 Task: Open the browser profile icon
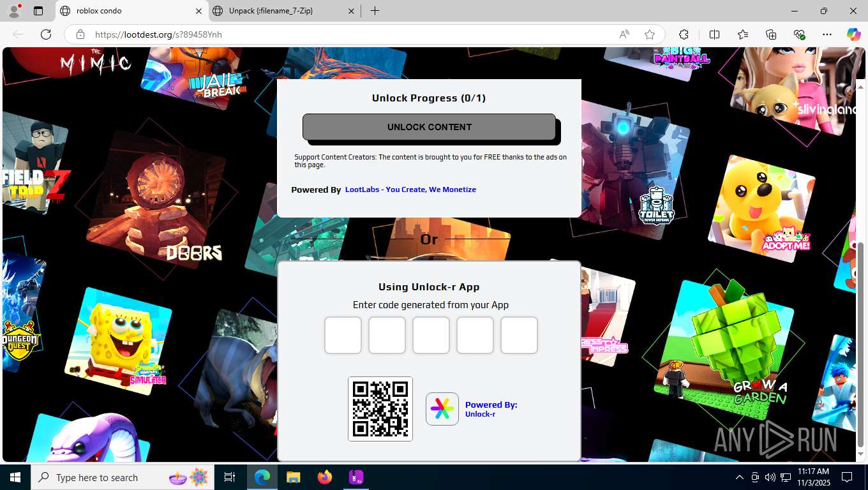point(14,11)
